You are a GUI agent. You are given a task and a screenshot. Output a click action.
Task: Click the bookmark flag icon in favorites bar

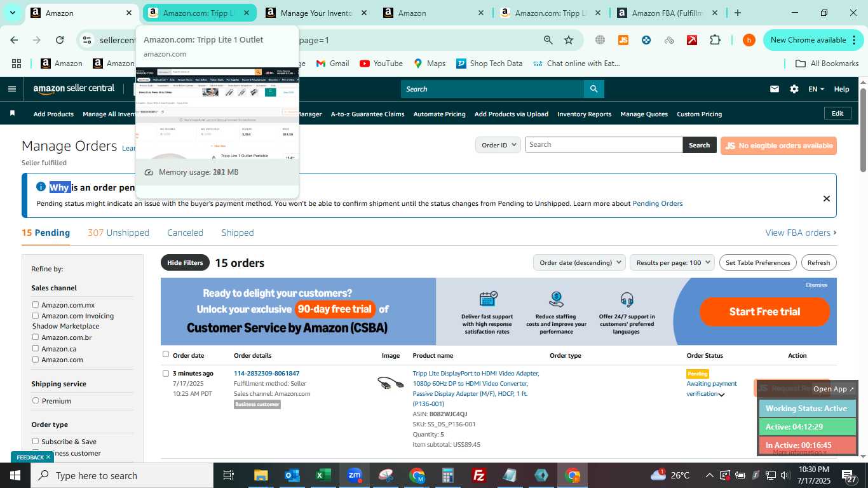pos(12,114)
